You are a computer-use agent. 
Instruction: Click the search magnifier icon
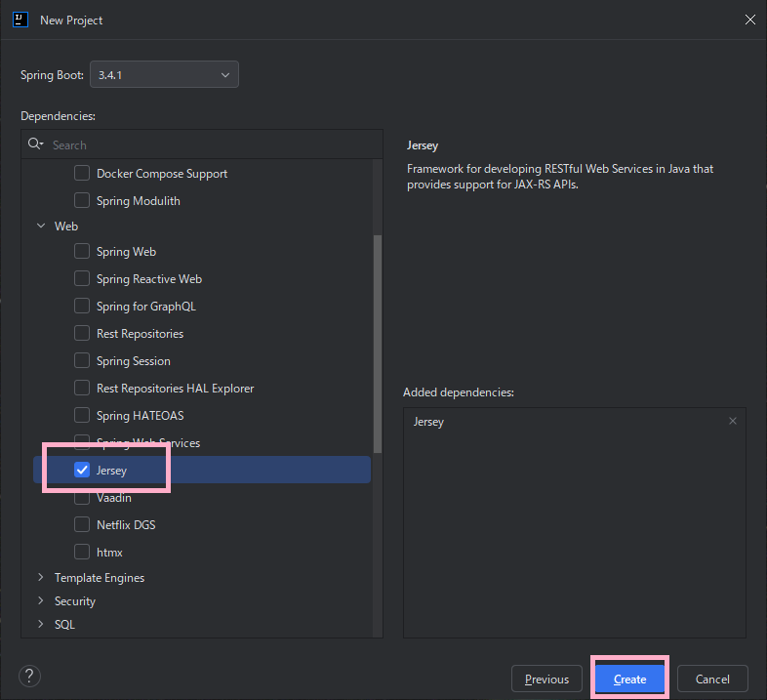[35, 144]
